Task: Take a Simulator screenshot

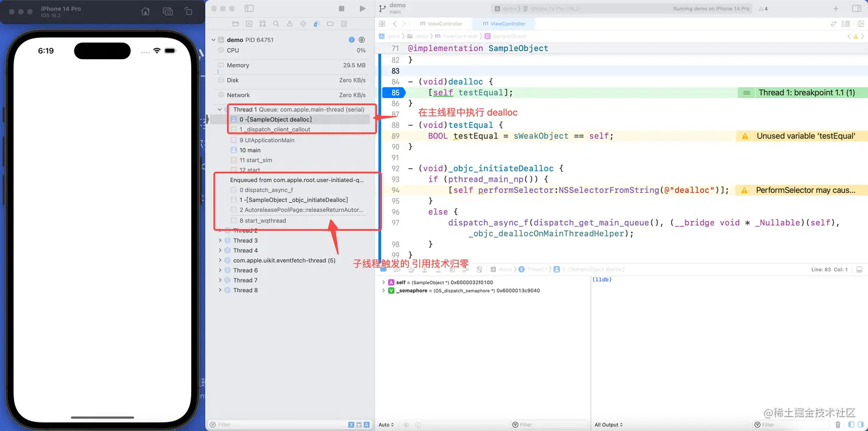Action: 168,11
